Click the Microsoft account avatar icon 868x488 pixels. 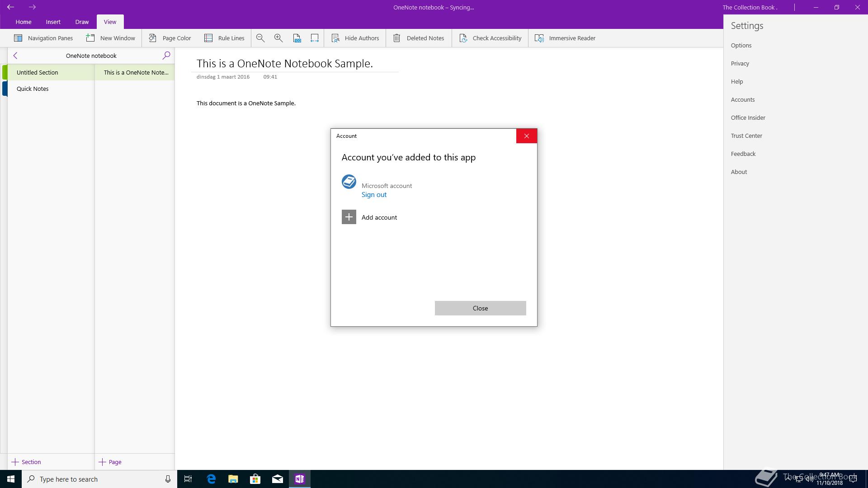pyautogui.click(x=349, y=182)
